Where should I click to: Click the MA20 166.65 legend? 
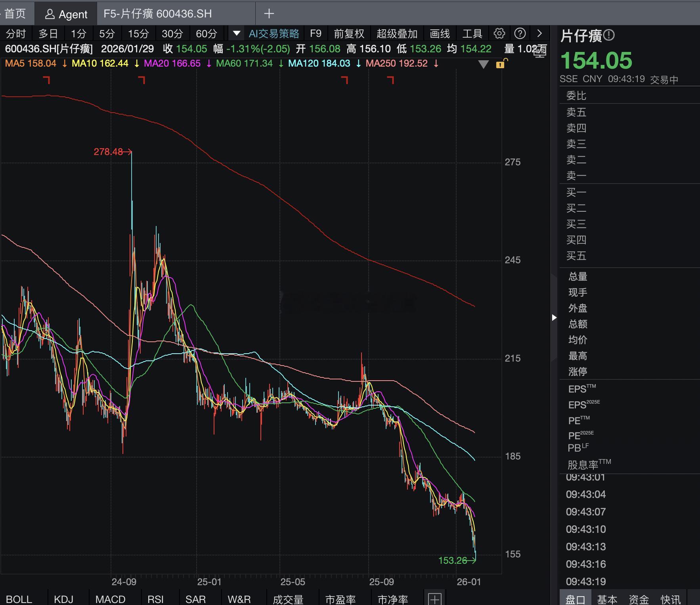172,63
